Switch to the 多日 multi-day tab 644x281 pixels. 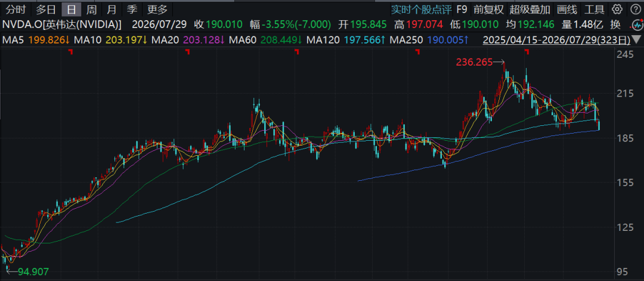(46, 9)
